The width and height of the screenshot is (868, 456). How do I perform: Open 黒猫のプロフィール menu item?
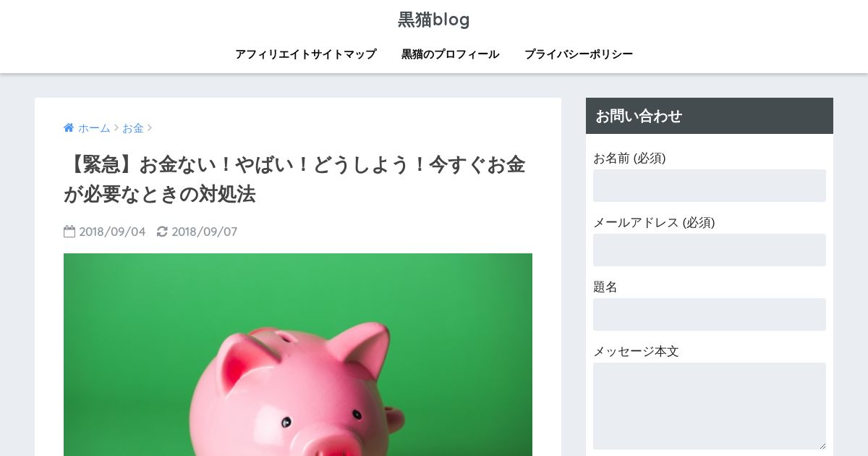click(451, 54)
